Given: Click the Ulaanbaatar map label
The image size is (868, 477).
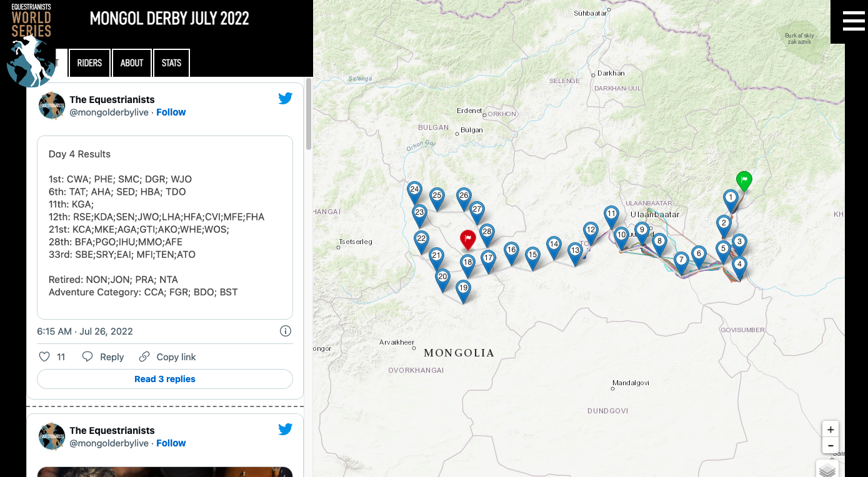Looking at the screenshot, I should (654, 215).
